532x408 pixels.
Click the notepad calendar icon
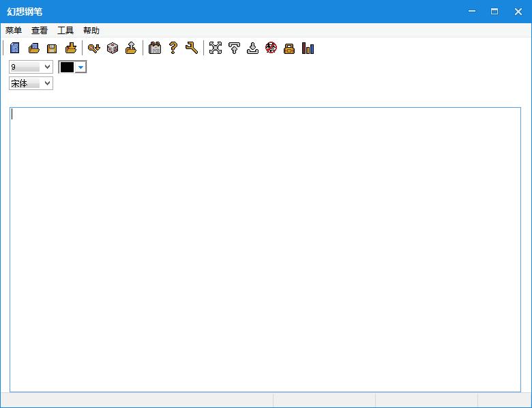tap(155, 48)
